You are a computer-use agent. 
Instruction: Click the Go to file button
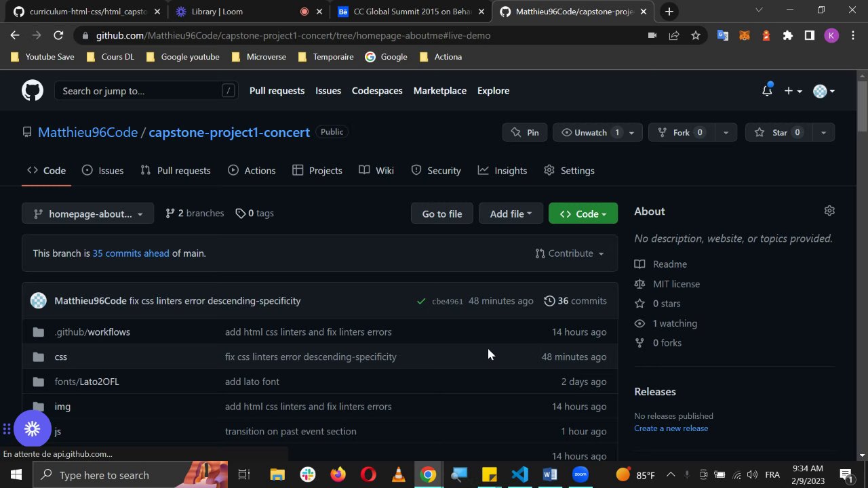tap(442, 213)
